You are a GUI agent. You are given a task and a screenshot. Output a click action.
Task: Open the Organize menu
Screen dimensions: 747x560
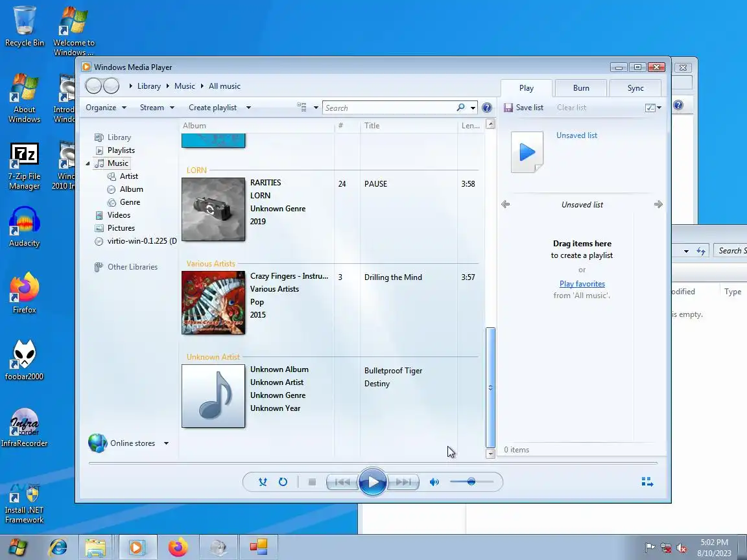click(106, 108)
